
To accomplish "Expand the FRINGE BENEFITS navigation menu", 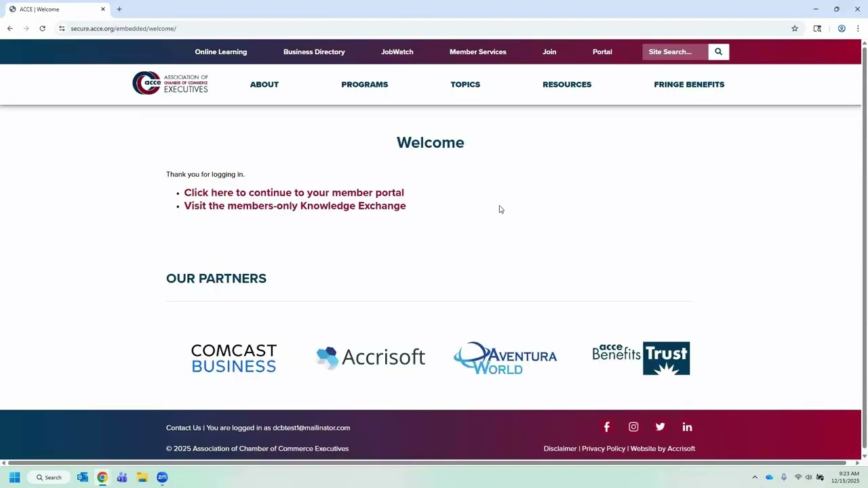I will [x=689, y=84].
